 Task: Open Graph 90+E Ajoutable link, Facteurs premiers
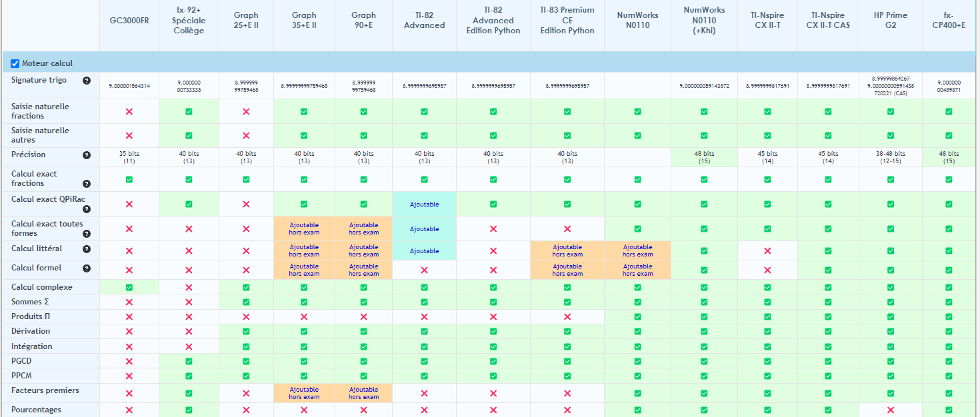[363, 393]
